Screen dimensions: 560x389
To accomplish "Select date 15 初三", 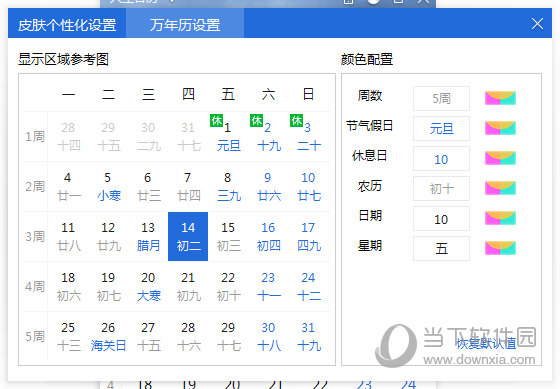I will point(228,236).
